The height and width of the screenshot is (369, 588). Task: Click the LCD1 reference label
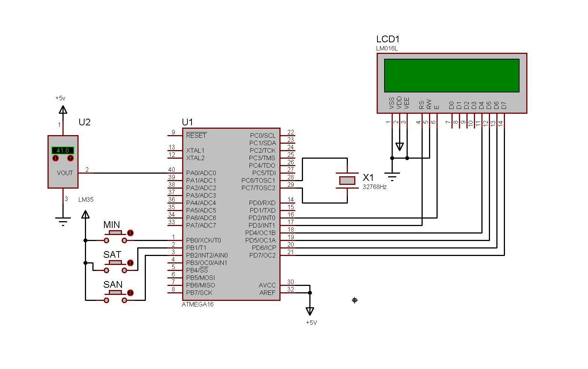click(388, 39)
